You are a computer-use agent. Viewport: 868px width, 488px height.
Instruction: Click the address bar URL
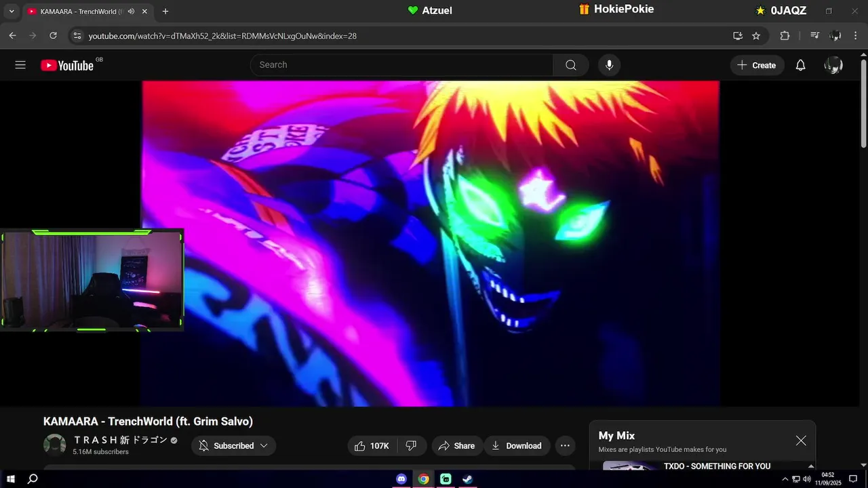coord(222,36)
